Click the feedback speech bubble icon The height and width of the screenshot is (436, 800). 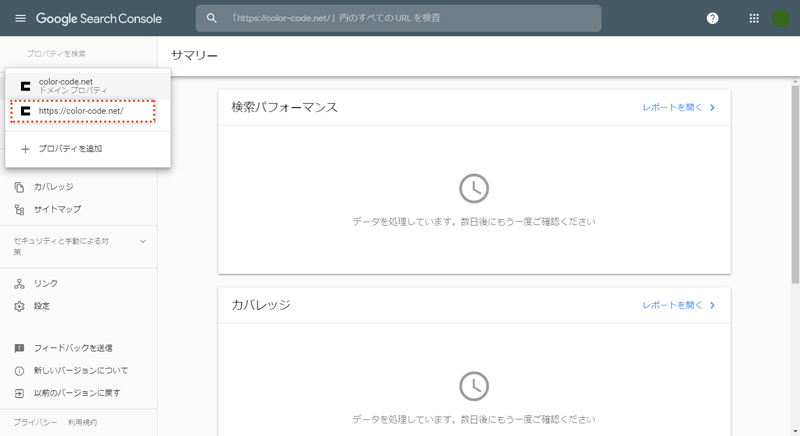pyautogui.click(x=19, y=348)
